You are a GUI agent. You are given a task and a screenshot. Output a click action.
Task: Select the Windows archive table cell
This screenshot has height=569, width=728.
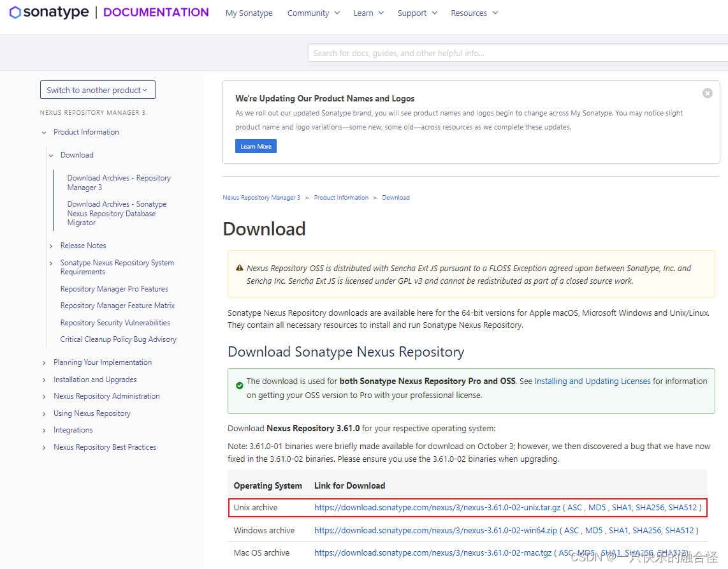(264, 531)
